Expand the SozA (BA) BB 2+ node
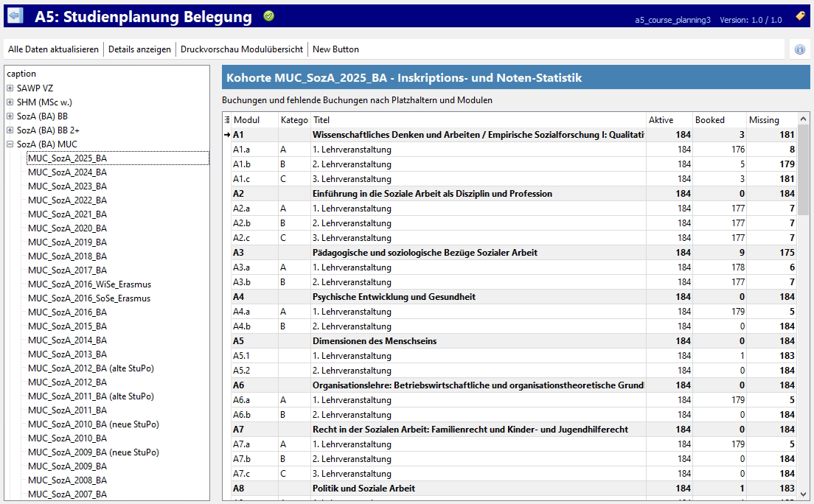The width and height of the screenshot is (814, 504). [x=10, y=130]
